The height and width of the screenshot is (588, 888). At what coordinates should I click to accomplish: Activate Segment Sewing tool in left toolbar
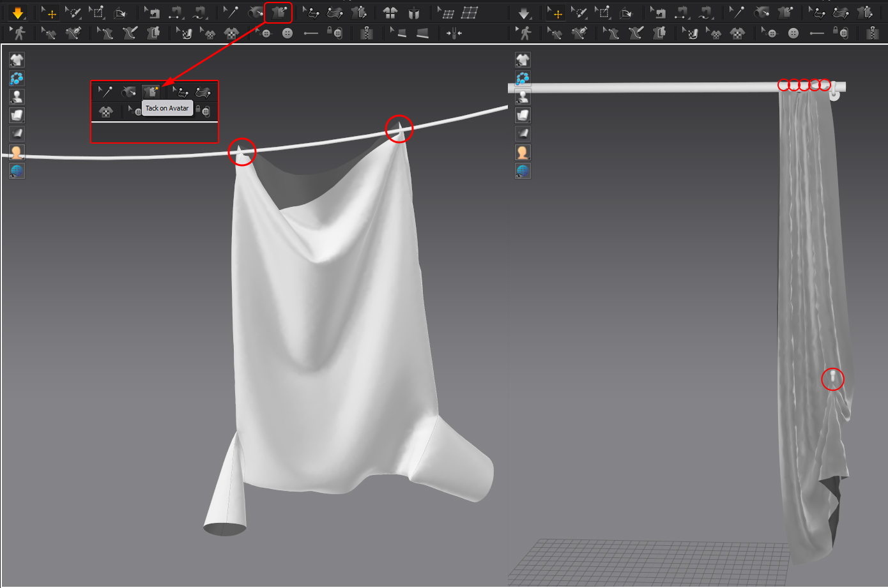[176, 12]
